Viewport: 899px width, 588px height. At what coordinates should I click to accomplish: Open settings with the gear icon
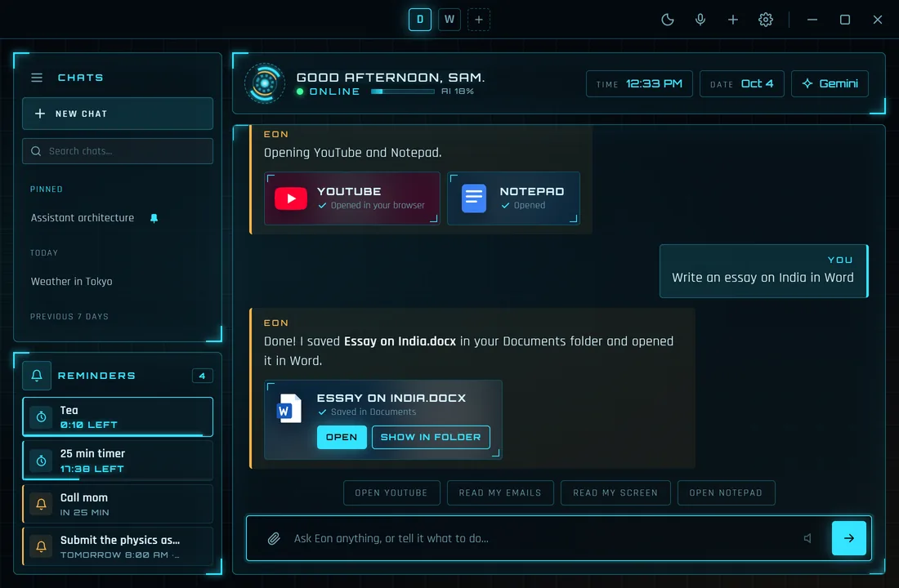point(766,20)
